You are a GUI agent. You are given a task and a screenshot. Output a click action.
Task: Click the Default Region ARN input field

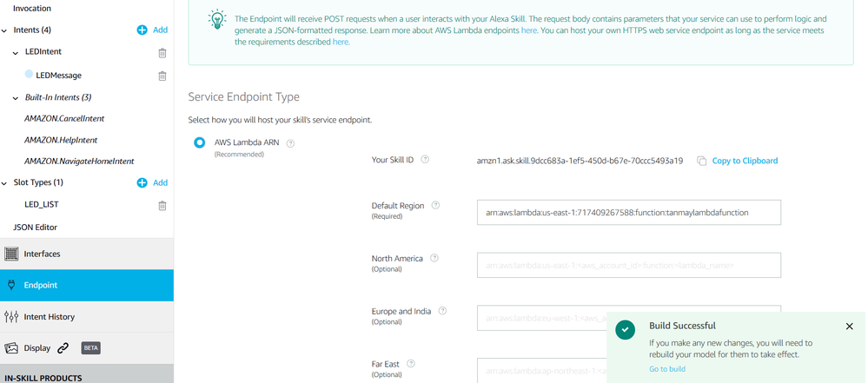click(628, 212)
